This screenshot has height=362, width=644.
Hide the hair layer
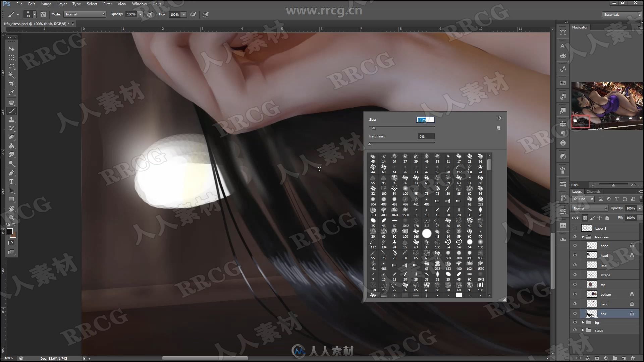point(575,314)
